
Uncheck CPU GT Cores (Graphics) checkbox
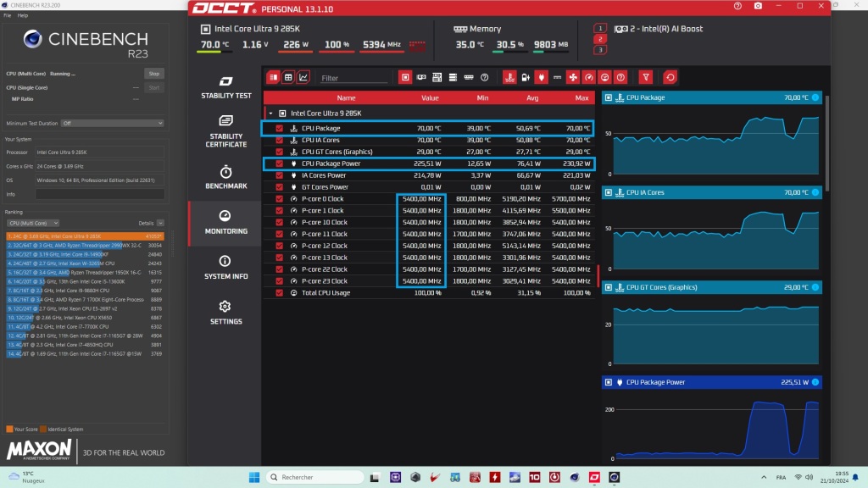[x=279, y=152]
